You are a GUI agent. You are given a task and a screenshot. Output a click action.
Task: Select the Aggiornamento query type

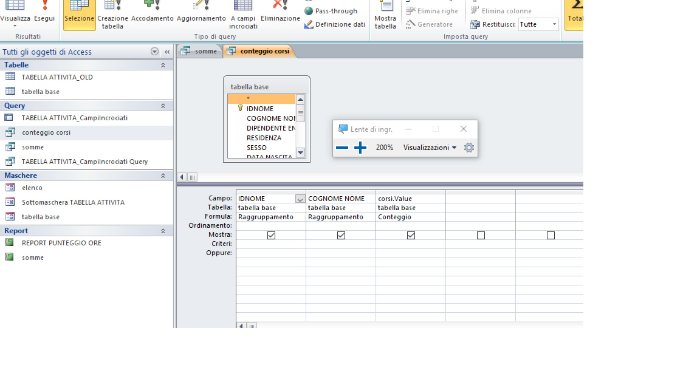click(x=201, y=12)
